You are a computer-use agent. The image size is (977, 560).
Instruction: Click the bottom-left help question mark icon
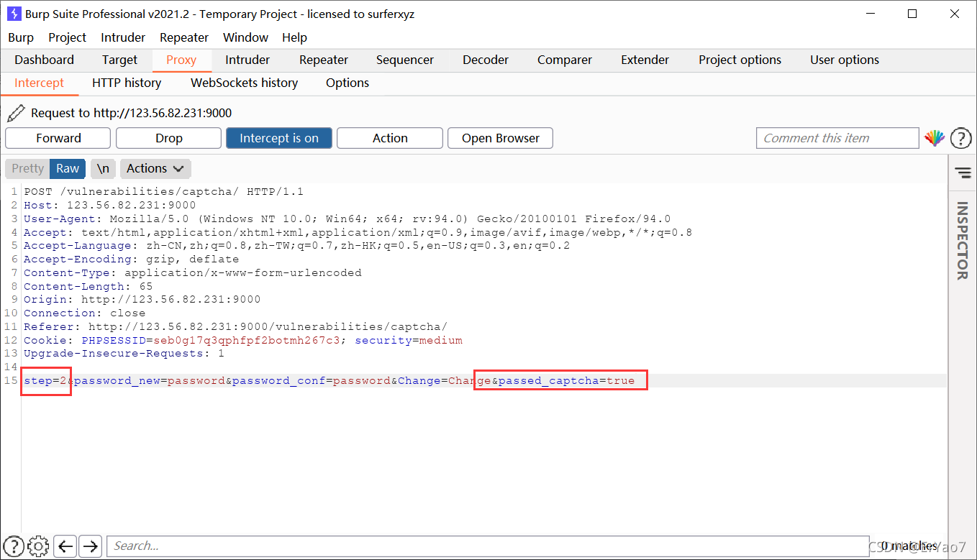click(x=14, y=546)
